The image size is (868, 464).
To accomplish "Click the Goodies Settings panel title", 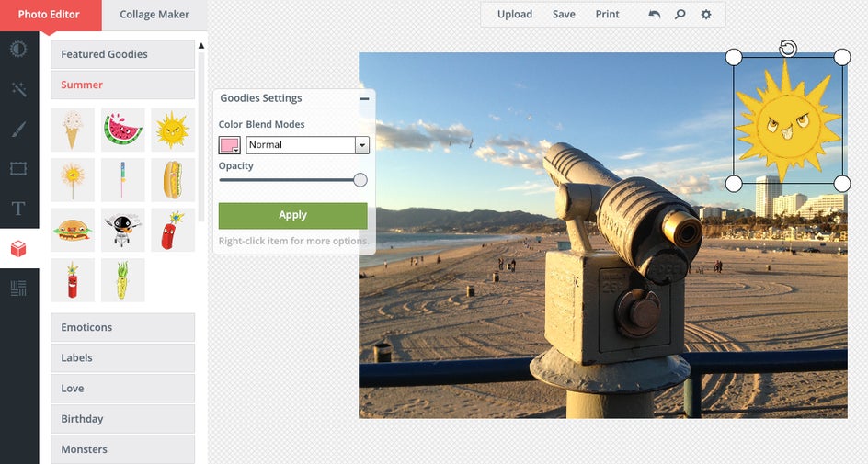I will 261,98.
